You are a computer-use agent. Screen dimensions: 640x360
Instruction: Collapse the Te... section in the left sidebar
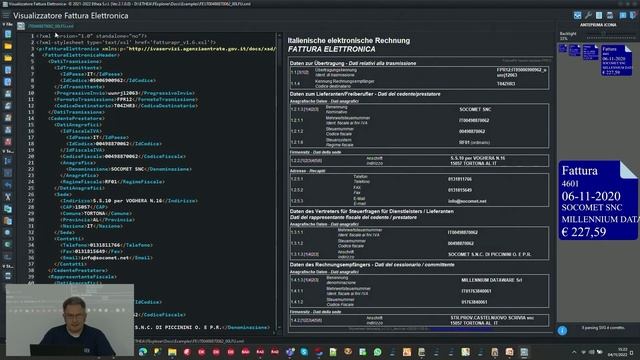pos(8,151)
